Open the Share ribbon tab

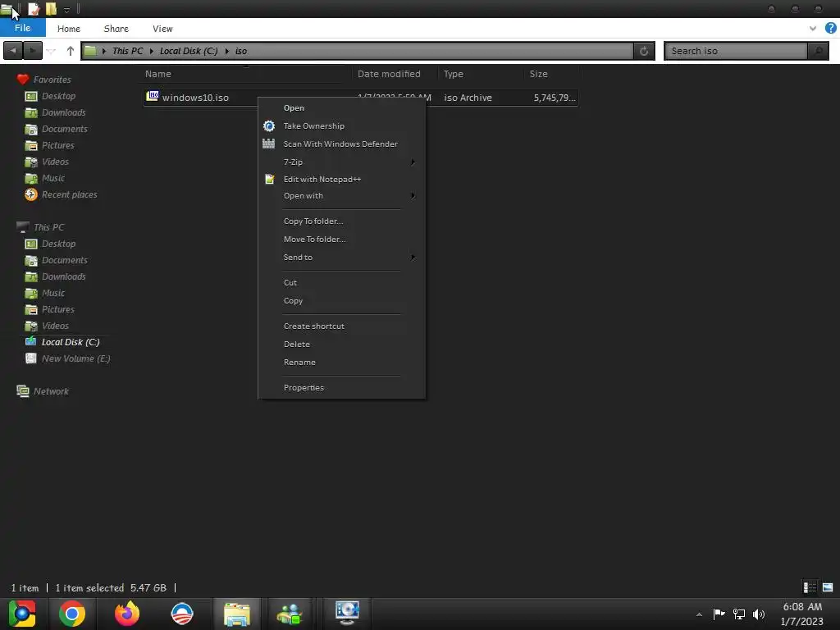tap(116, 29)
